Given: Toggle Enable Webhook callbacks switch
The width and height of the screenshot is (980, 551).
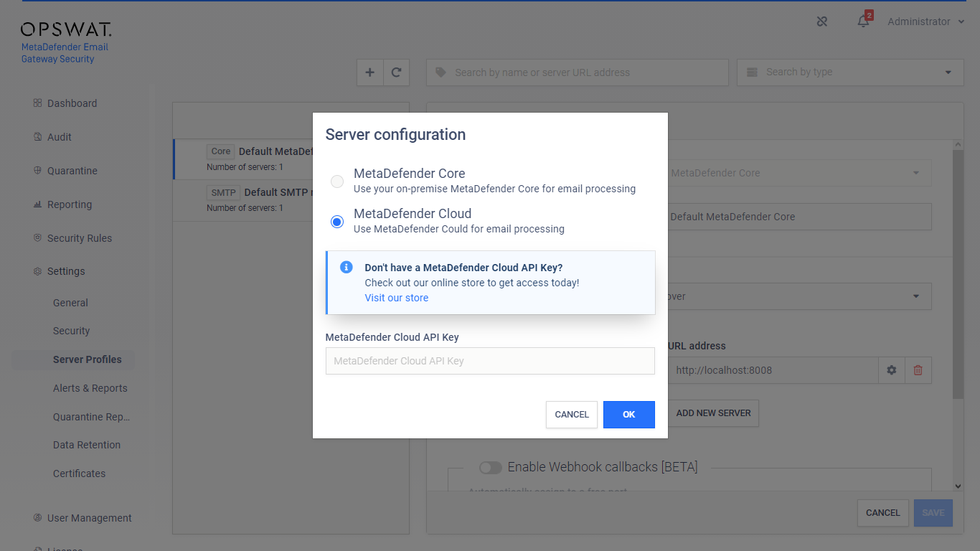Looking at the screenshot, I should coord(491,468).
